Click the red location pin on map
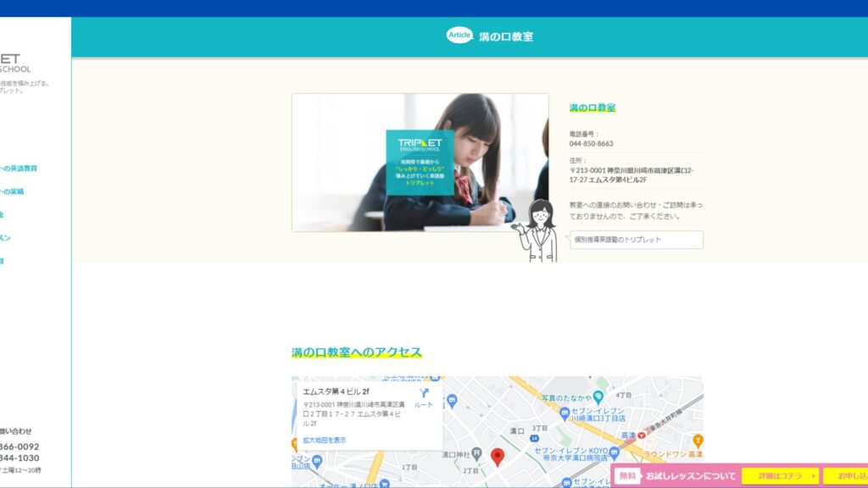 pyautogui.click(x=498, y=457)
